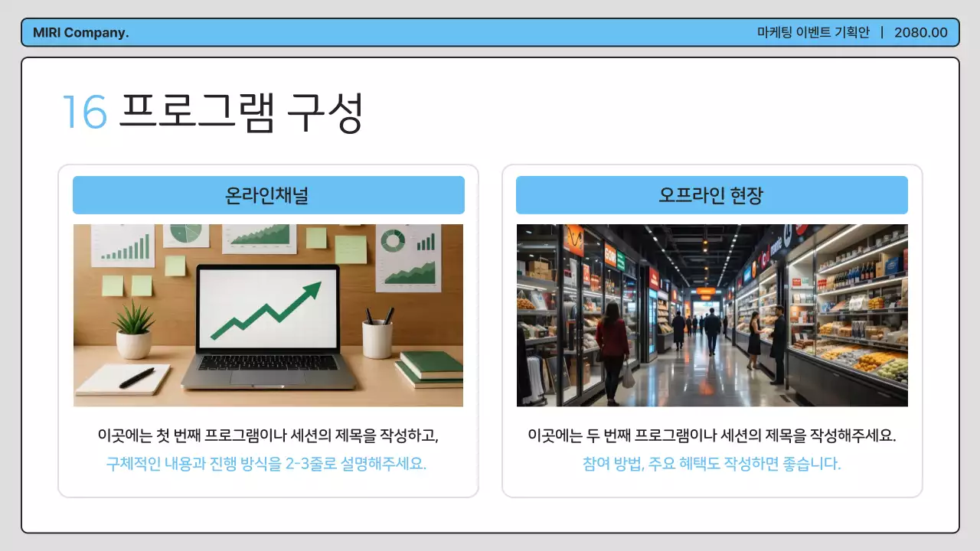This screenshot has height=551, width=980.
Task: Select the 온라인채널 header
Action: point(268,194)
